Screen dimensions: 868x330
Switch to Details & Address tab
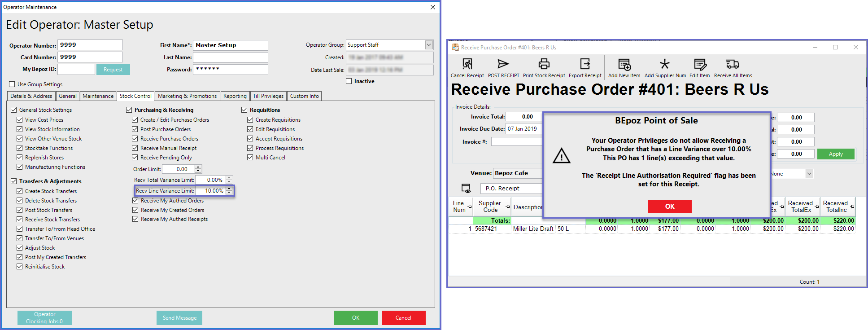[31, 96]
